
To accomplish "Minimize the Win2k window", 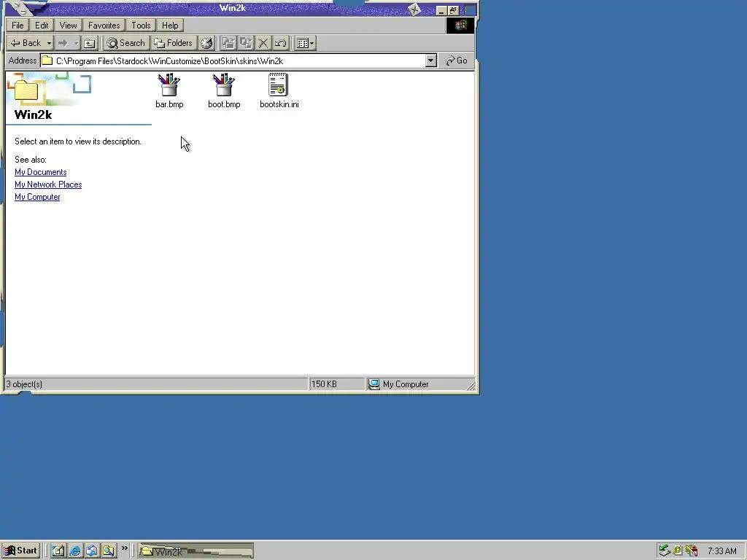I will 441,10.
